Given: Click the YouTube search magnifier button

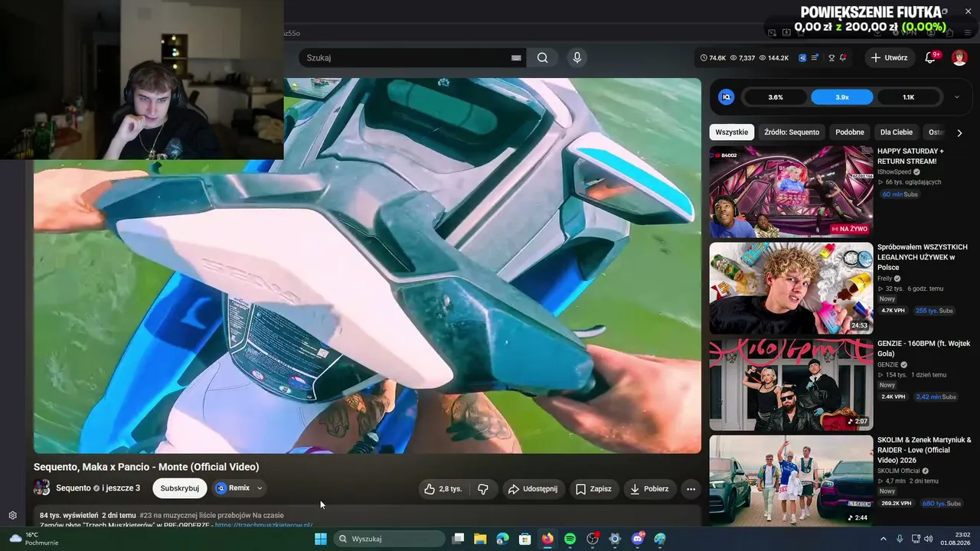Looking at the screenshot, I should coord(542,57).
